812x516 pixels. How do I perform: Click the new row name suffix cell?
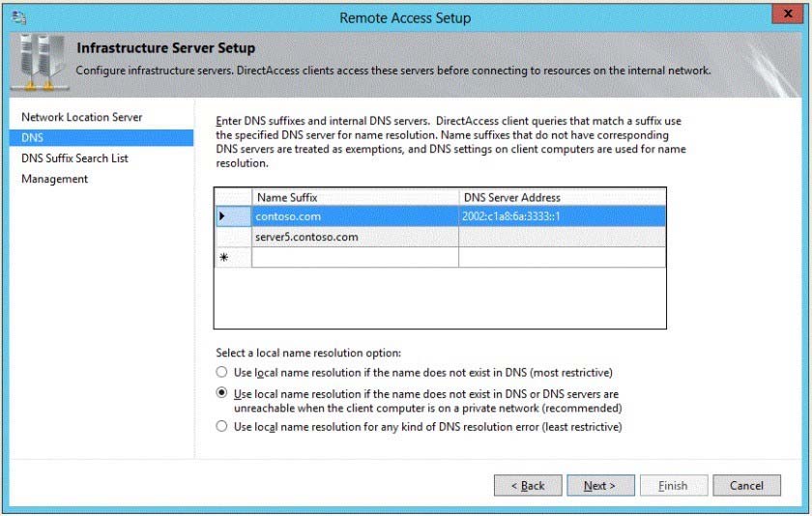coord(356,257)
